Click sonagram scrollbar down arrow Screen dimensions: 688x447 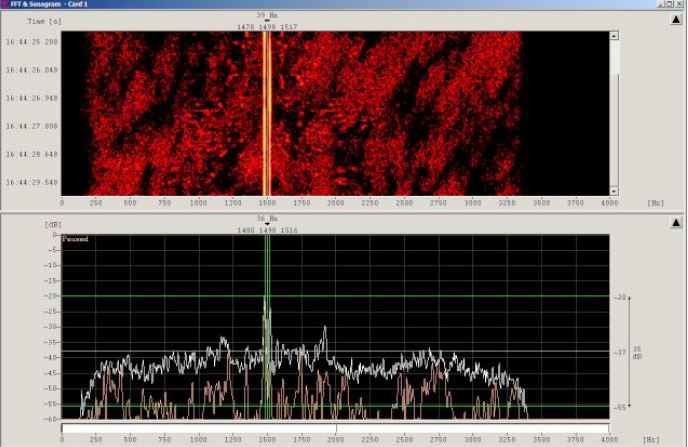pyautogui.click(x=614, y=190)
